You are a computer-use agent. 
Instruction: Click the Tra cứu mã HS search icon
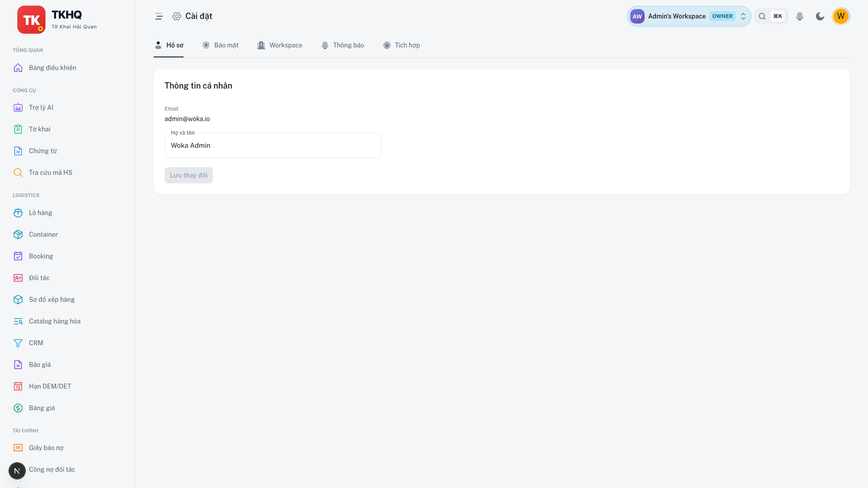(x=18, y=173)
